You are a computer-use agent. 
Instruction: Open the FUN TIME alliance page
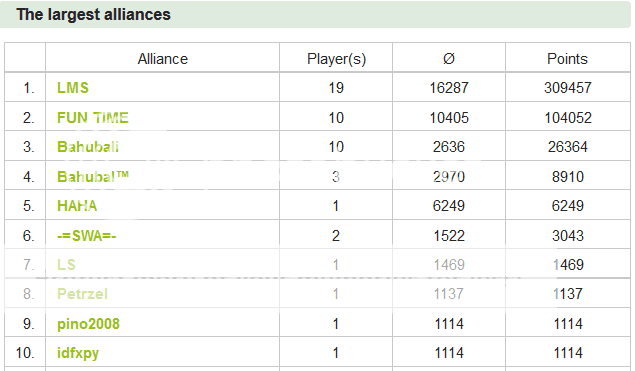93,117
